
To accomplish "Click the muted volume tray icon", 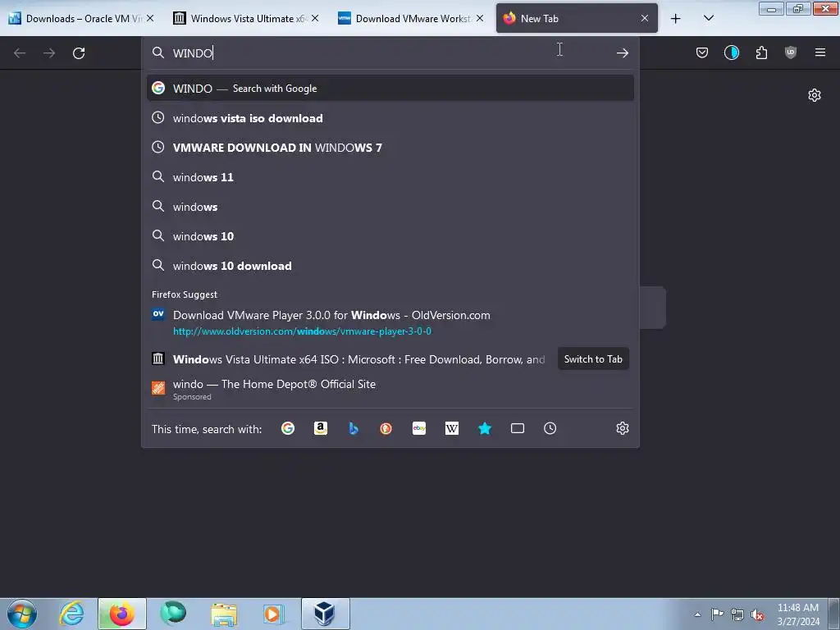I will pyautogui.click(x=757, y=614).
